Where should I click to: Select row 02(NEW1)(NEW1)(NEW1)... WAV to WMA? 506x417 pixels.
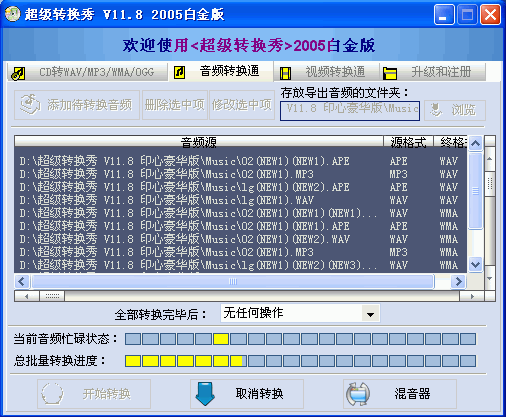(x=241, y=213)
